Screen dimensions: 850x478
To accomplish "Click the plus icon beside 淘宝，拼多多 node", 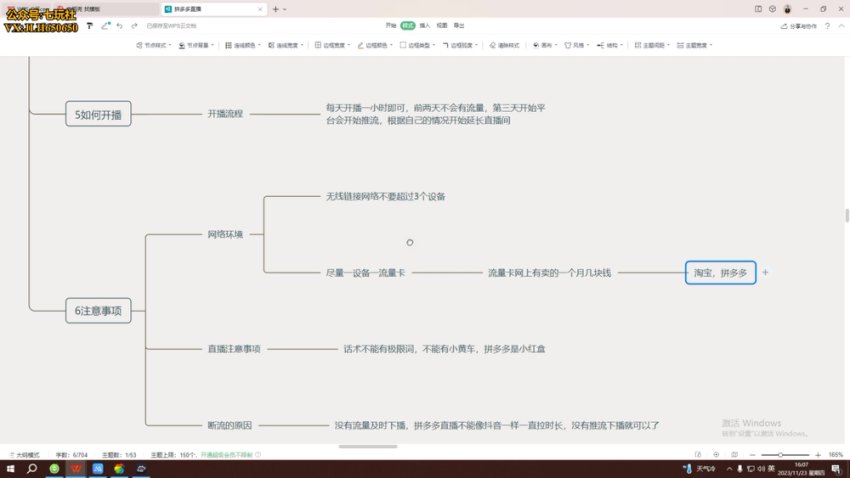I will click(x=766, y=272).
